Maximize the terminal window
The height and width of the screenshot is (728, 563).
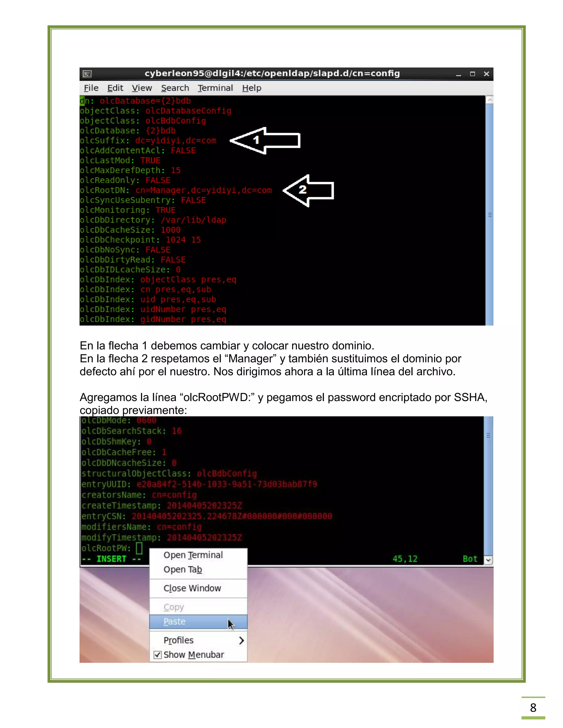pyautogui.click(x=472, y=74)
